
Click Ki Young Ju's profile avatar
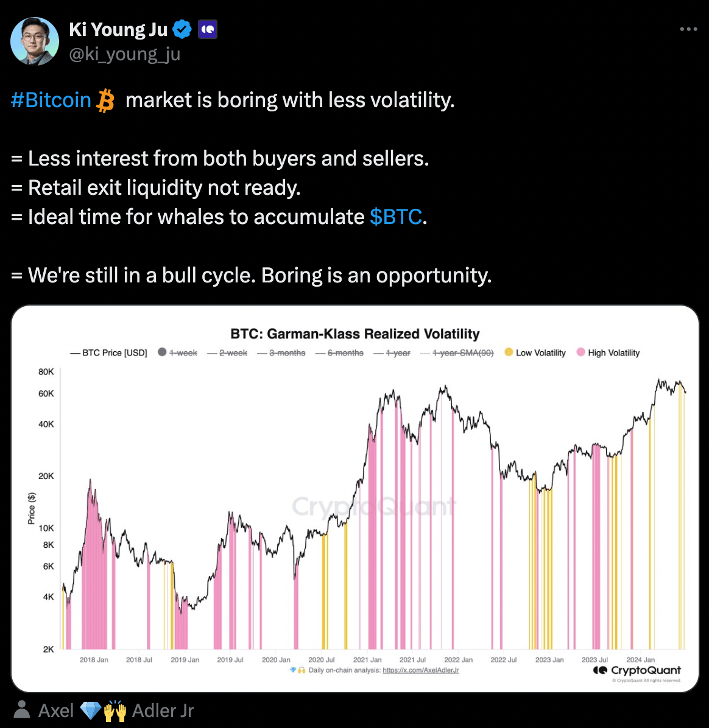[x=34, y=41]
